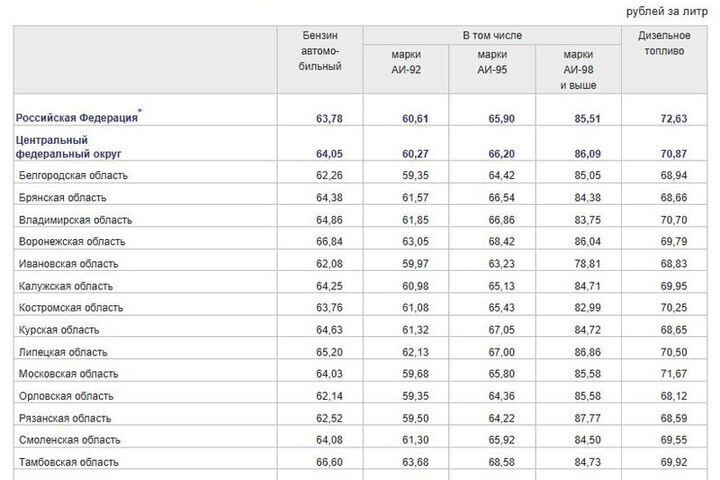The image size is (720, 480).
Task: Click the 'В том числе' group header
Action: coord(492,35)
